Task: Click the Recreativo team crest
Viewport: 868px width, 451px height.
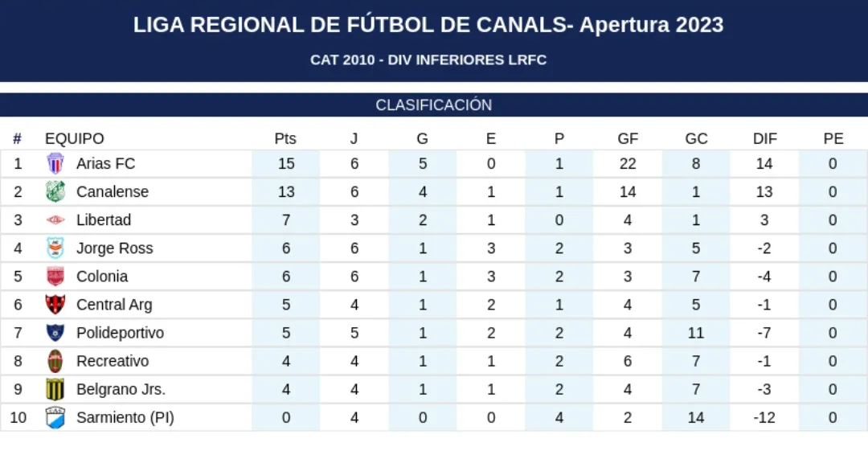Action: 55,361
